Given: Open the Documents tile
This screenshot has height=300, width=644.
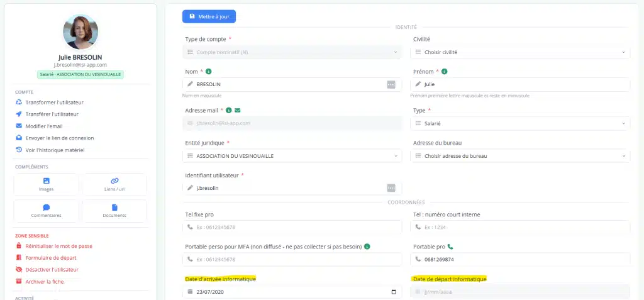Looking at the screenshot, I should pos(114,211).
